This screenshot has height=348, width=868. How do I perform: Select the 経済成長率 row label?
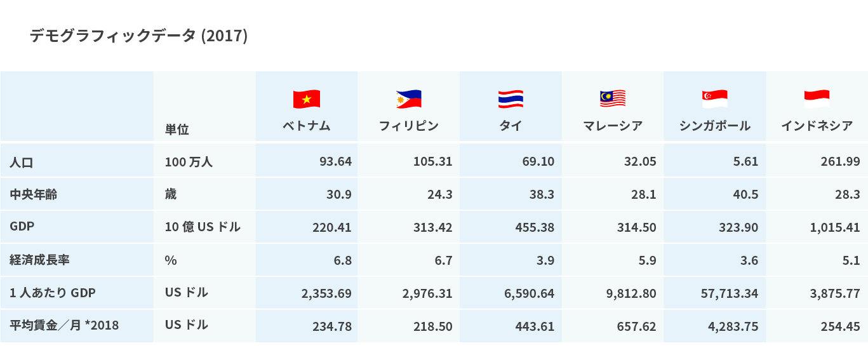pos(39,259)
